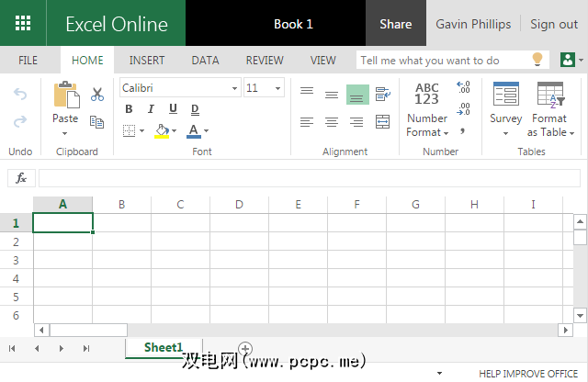Viewport: 588px width, 382px height.
Task: Switch to the REVIEW tab
Action: [265, 61]
